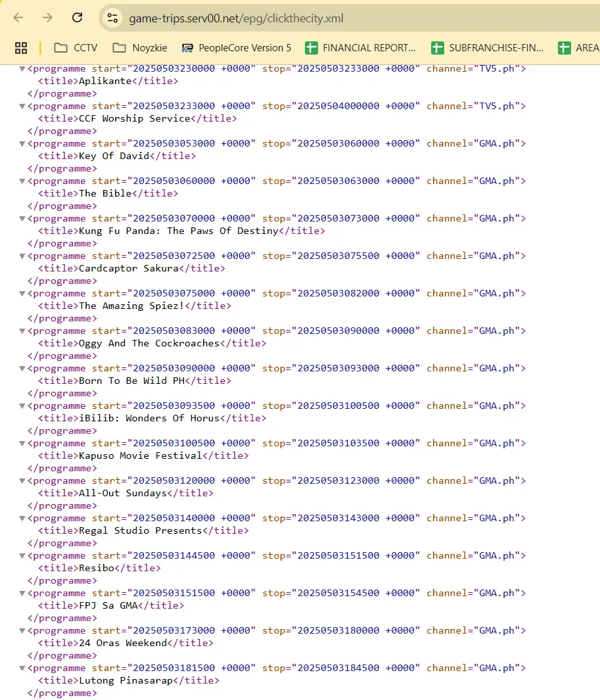This screenshot has height=700, width=600.
Task: Collapse the FPJ Sa GMA programme node
Action: click(22, 594)
